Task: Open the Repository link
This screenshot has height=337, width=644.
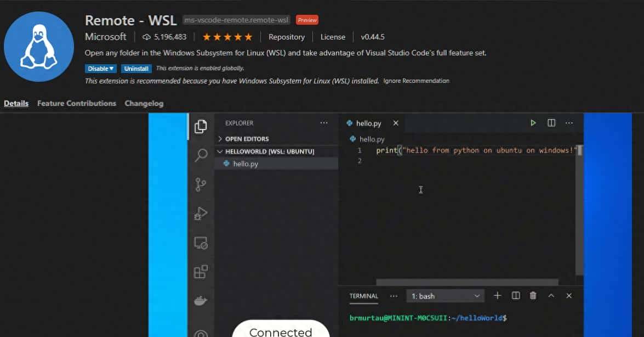Action: coord(287,37)
